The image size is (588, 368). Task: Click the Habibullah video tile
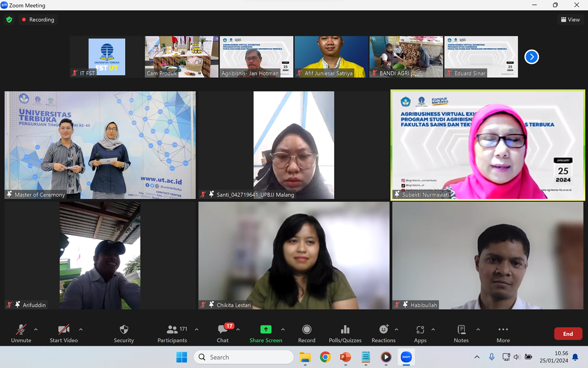coord(488,255)
